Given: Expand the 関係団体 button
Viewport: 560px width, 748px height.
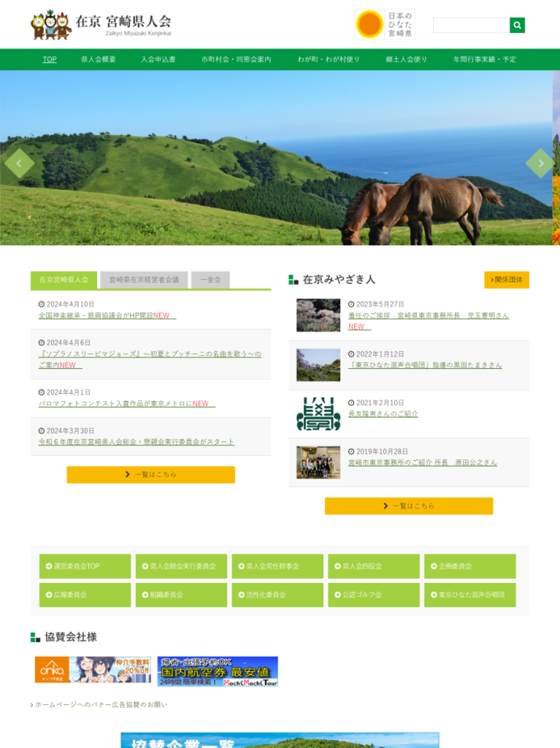Looking at the screenshot, I should (507, 280).
